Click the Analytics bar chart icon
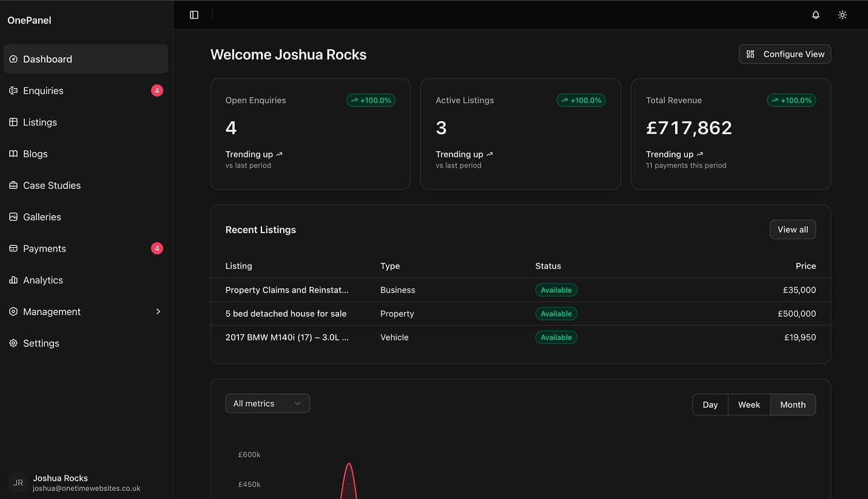This screenshot has width=868, height=499. (13, 280)
